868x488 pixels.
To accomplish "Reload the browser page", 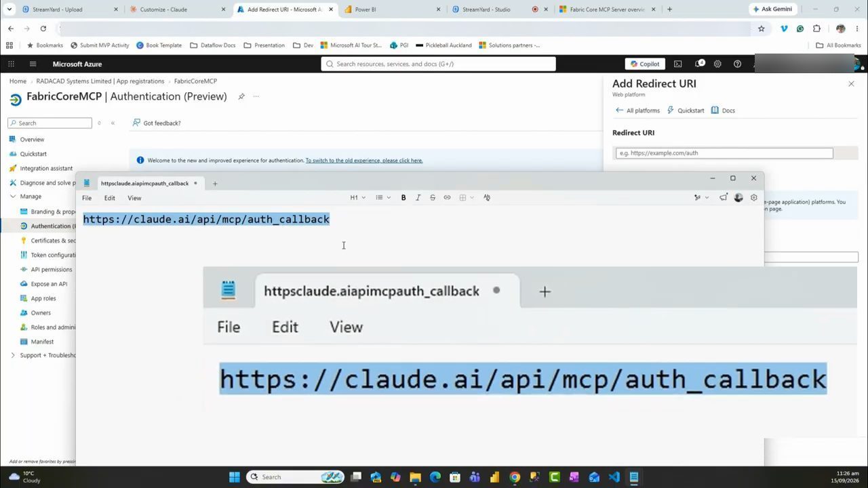I will tap(43, 28).
